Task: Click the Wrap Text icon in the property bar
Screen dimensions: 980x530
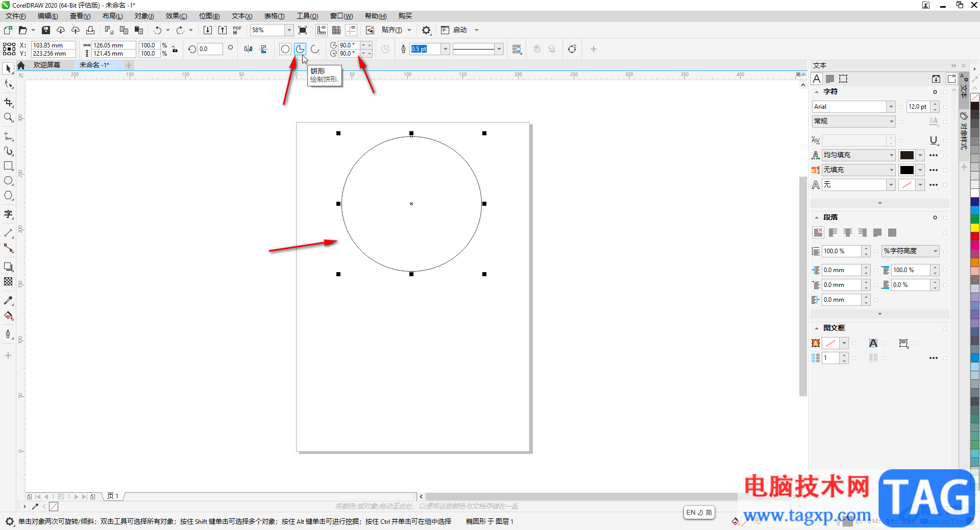Action: 517,49
